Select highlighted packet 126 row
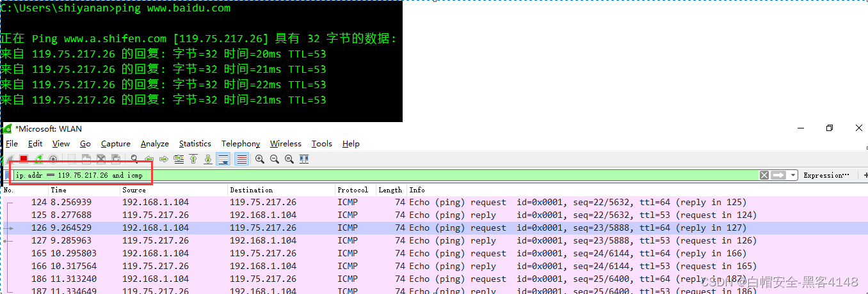This screenshot has width=868, height=294. tap(434, 228)
